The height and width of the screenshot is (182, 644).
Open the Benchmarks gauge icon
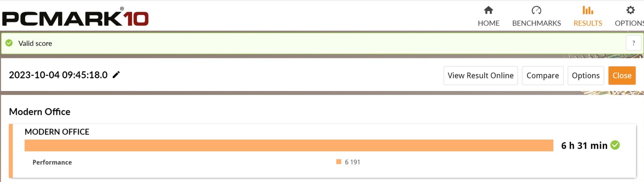pyautogui.click(x=536, y=10)
